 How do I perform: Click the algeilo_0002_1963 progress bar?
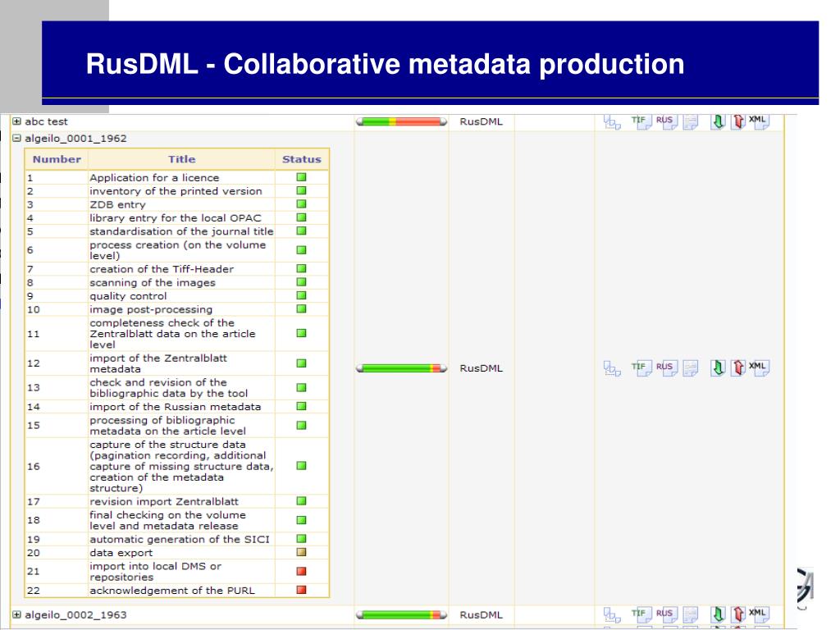tap(401, 614)
